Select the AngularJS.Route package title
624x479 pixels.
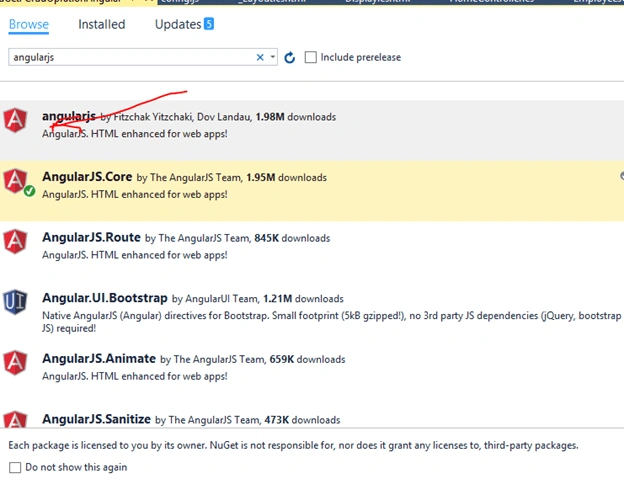click(92, 238)
